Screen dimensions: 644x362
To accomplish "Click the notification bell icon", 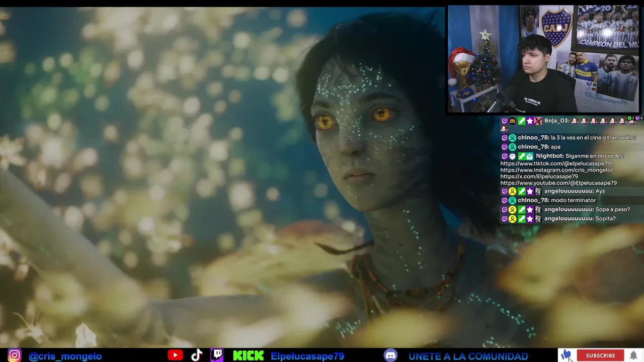I will point(633,355).
